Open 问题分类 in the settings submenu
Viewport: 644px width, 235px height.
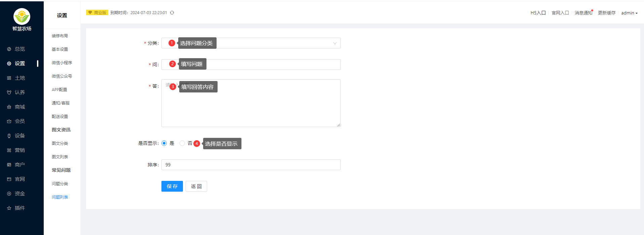click(x=60, y=184)
